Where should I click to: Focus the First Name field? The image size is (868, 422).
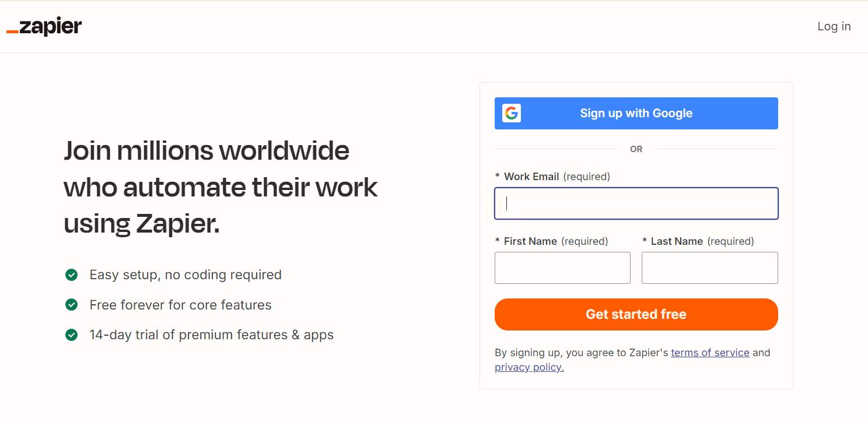[x=562, y=268]
